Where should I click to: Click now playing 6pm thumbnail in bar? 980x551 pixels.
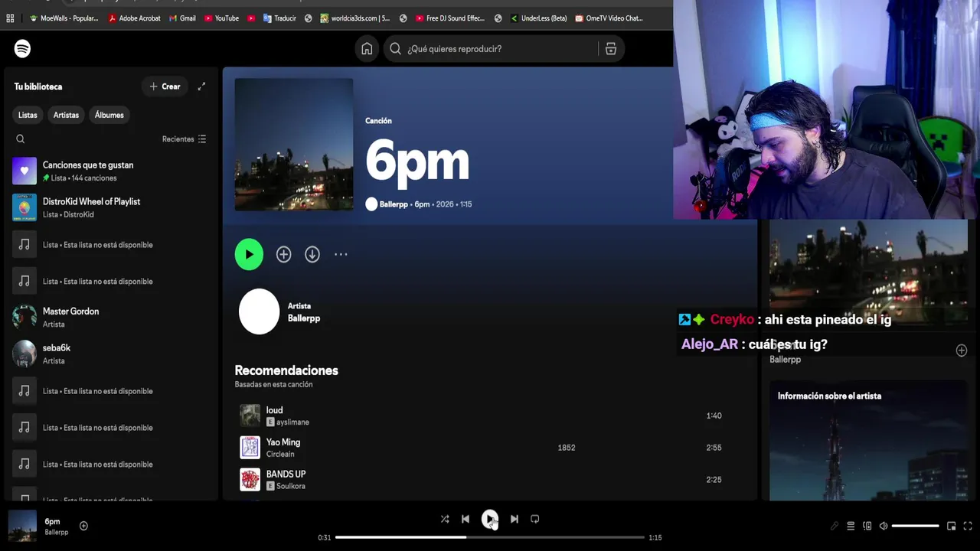[22, 526]
